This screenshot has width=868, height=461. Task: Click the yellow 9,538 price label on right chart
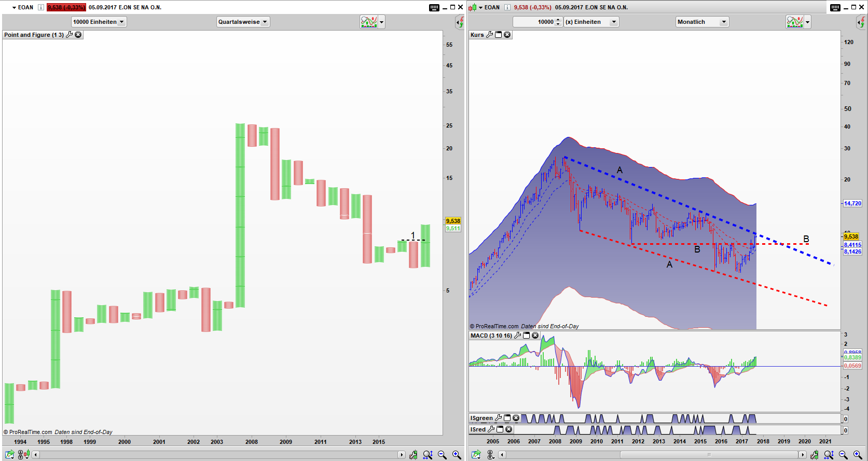tap(851, 236)
